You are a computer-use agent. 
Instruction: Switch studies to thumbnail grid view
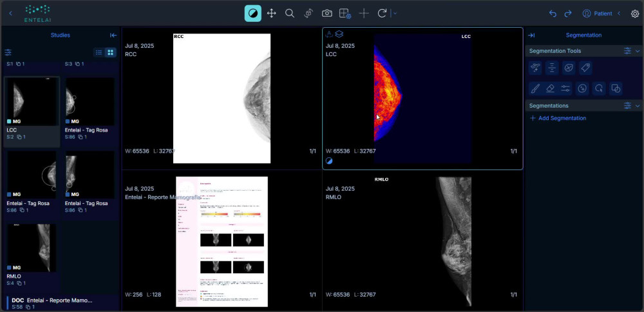[x=110, y=52]
